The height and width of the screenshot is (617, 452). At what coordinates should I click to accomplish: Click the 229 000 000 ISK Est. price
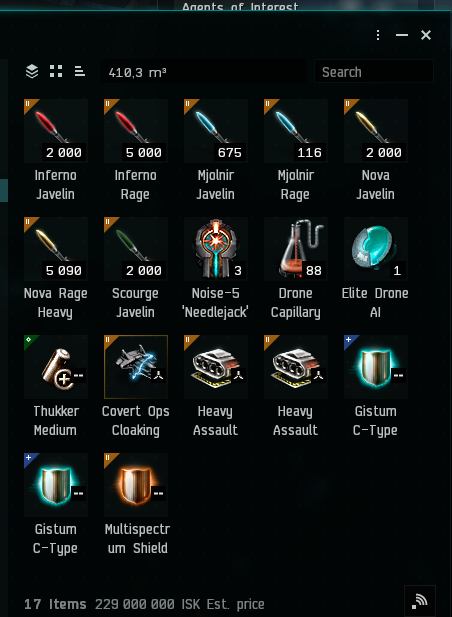[179, 604]
